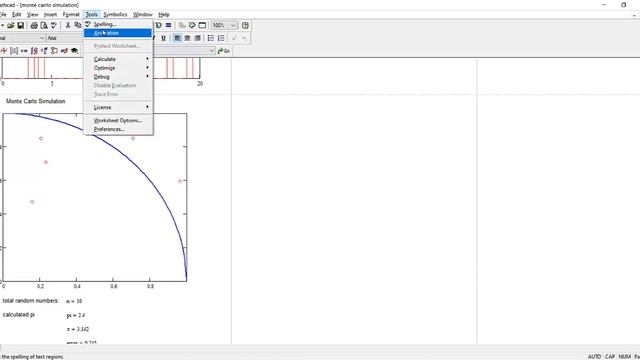Open the Evaluation toolbar palette
This screenshot has width=640, height=360.
[24, 51]
